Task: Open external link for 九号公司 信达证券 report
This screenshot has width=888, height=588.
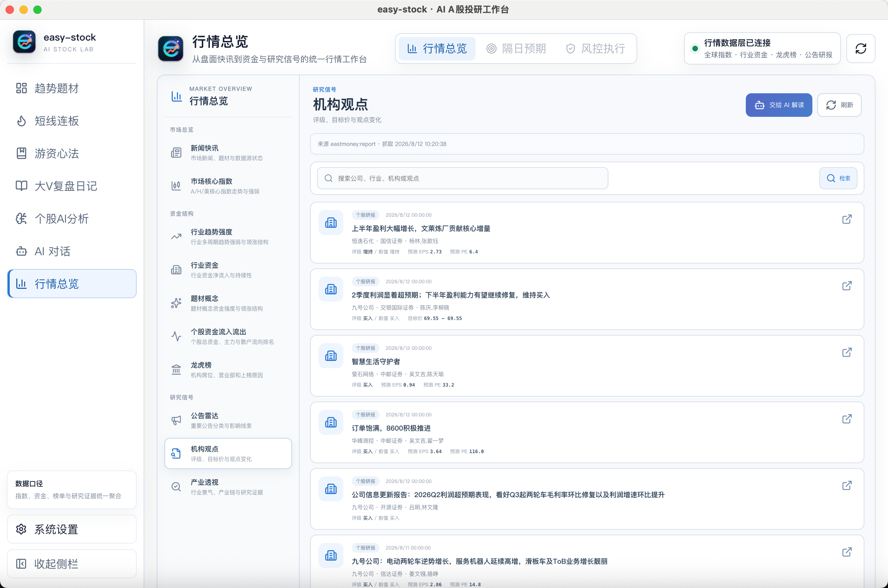Action: pos(847,552)
